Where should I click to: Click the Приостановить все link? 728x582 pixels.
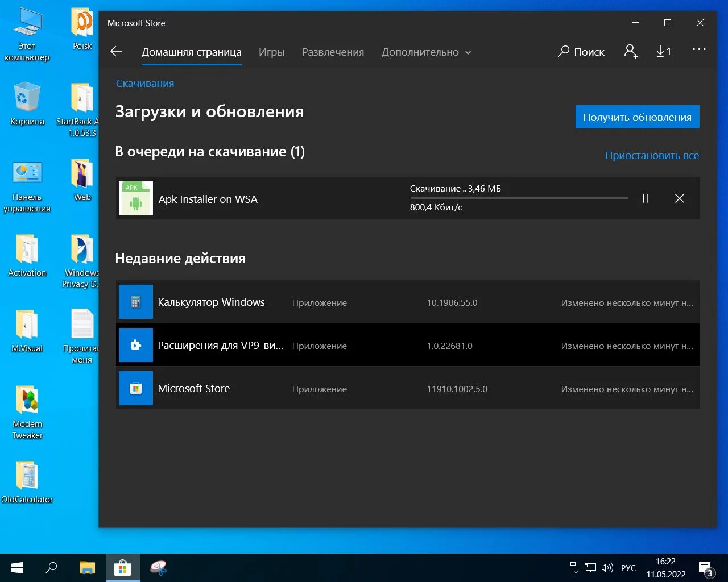pos(652,156)
